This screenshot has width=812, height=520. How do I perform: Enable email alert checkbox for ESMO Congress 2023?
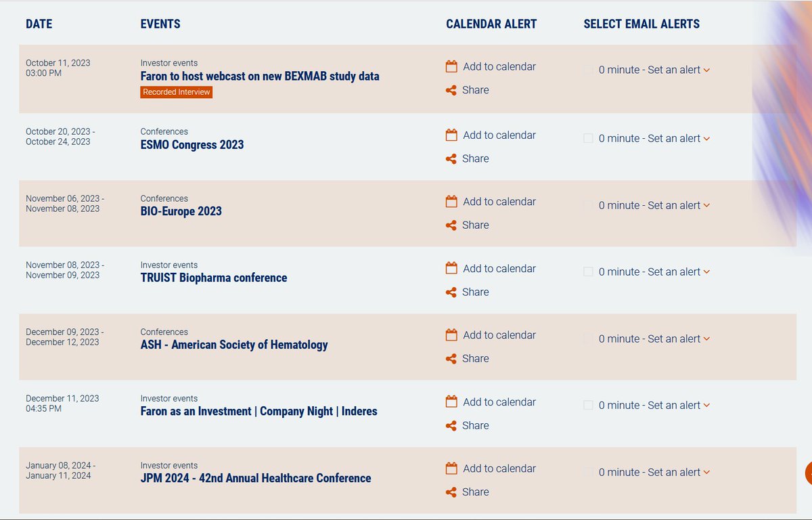click(x=588, y=138)
